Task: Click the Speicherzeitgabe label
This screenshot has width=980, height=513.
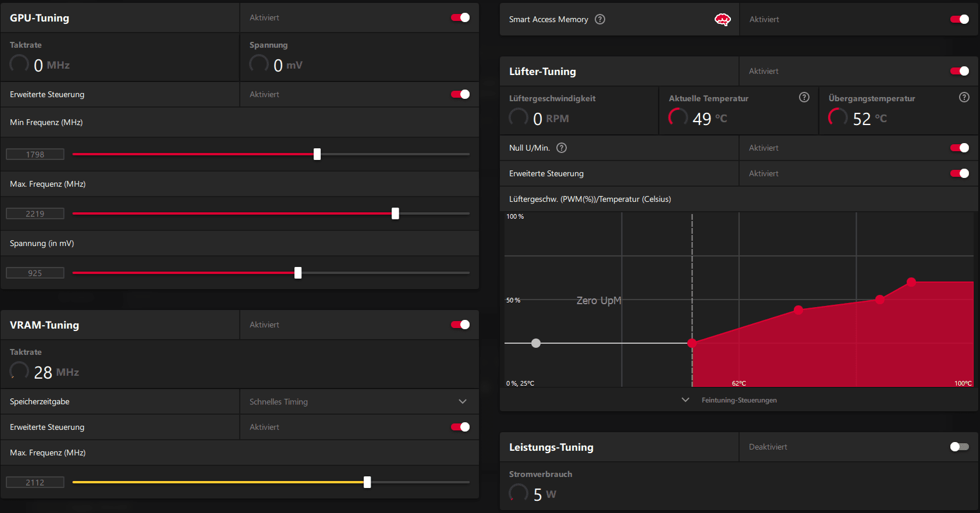Action: 40,401
